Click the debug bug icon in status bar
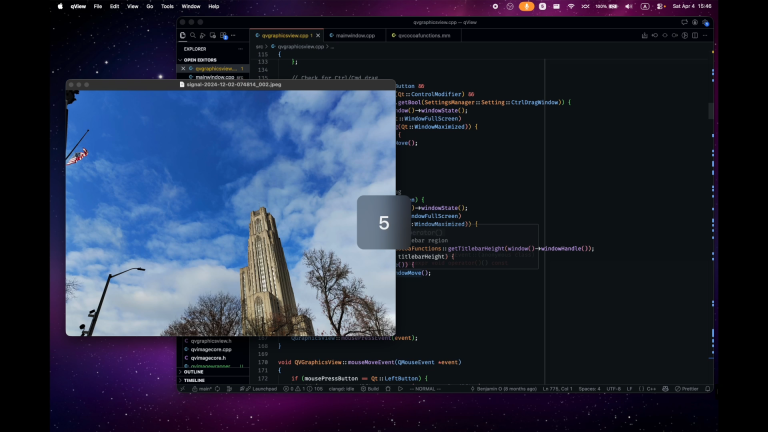 [x=388, y=389]
